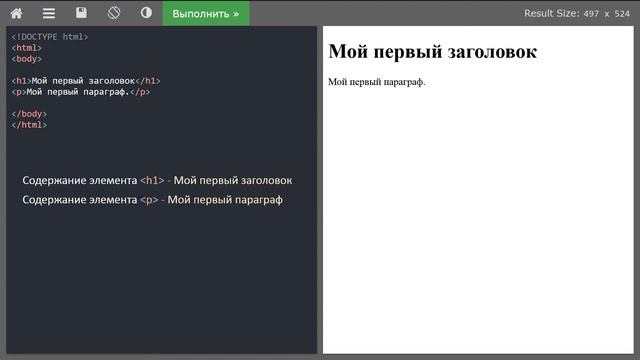Click the opening <html> tag line

(27, 48)
